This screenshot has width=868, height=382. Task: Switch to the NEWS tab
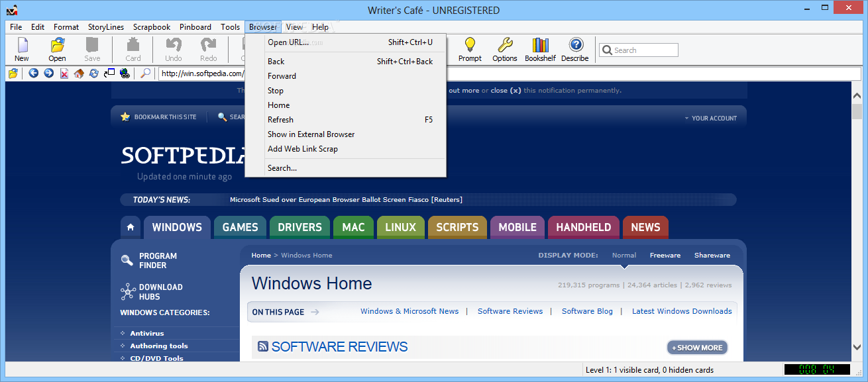tap(645, 227)
